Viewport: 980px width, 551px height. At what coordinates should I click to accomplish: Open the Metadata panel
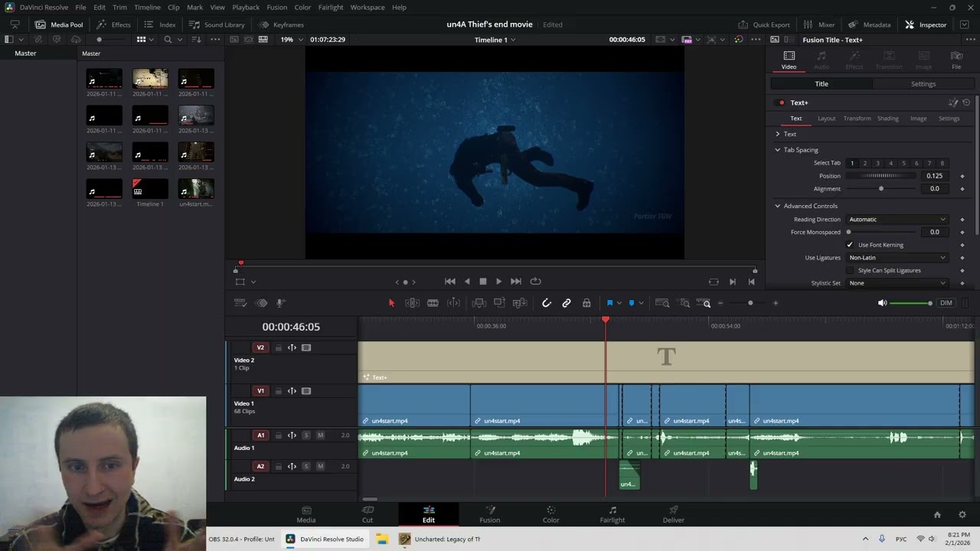[869, 24]
